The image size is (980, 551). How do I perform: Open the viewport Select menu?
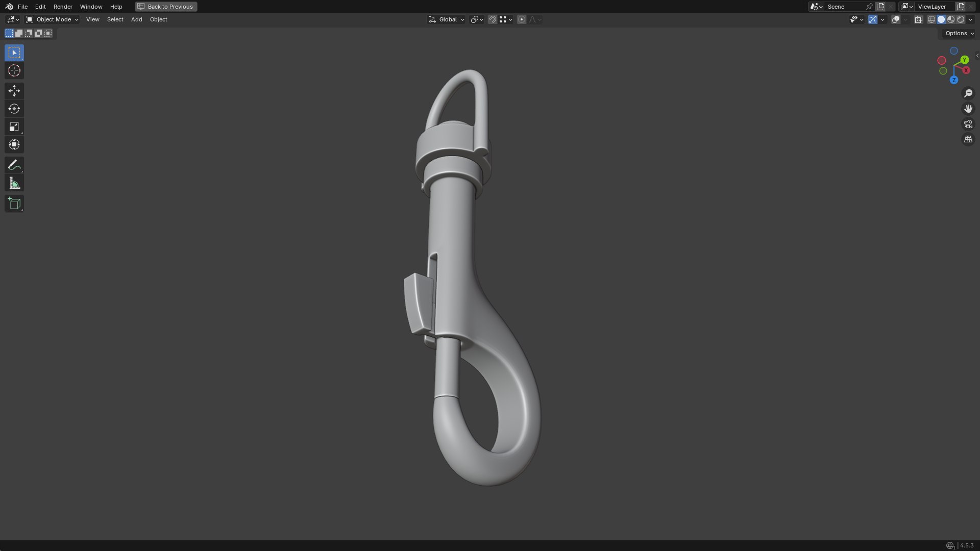point(115,19)
